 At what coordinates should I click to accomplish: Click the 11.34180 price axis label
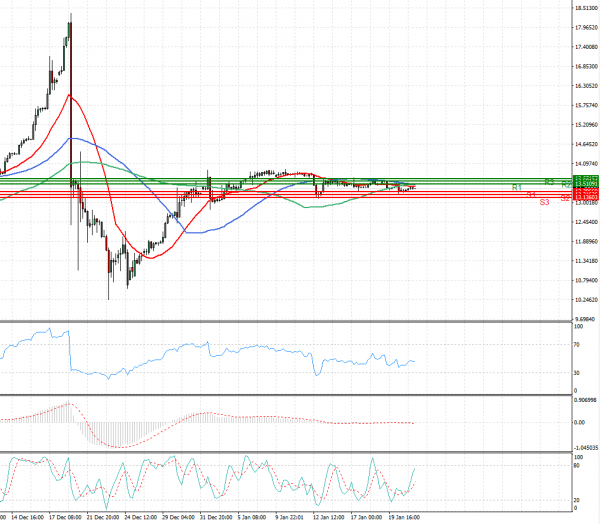pyautogui.click(x=586, y=261)
